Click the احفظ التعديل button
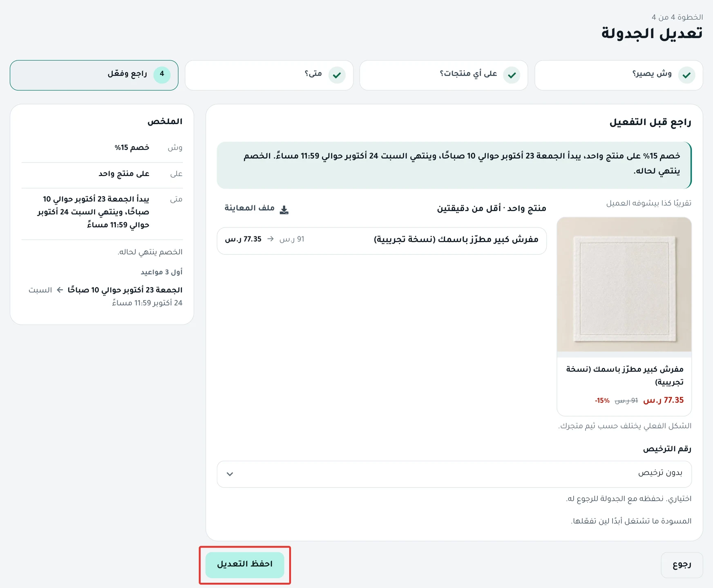The width and height of the screenshot is (713, 588). (245, 565)
